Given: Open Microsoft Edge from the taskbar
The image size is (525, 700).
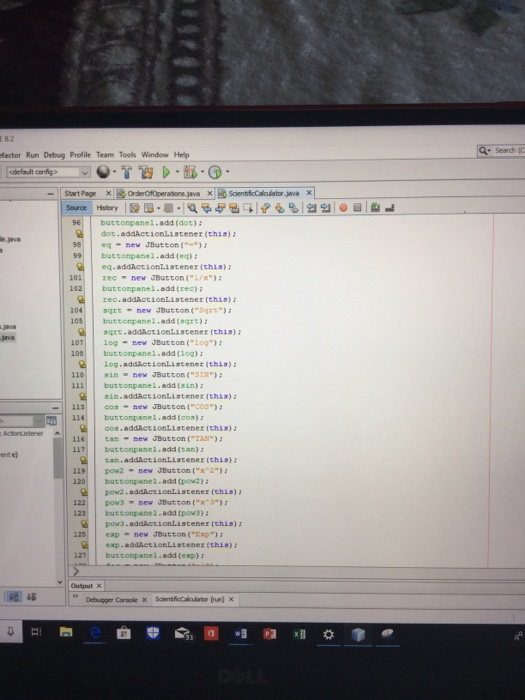Looking at the screenshot, I should [x=95, y=632].
